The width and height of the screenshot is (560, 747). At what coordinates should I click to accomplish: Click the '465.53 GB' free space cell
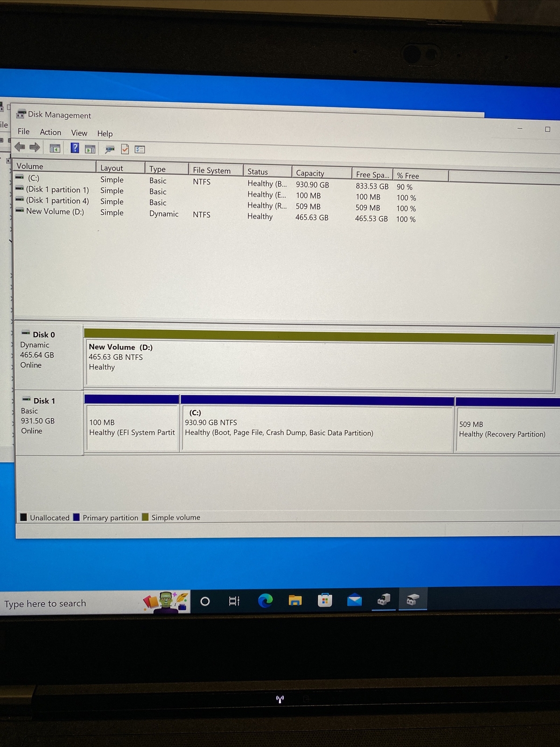(371, 218)
